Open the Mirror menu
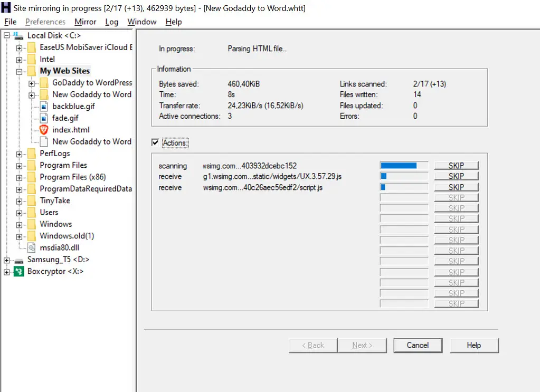 [85, 22]
